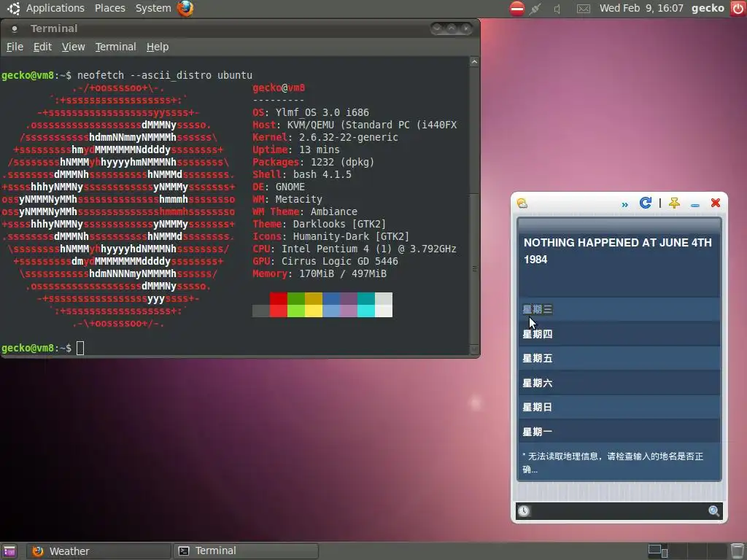Click the neofetch --ascii_distro ubuntu command text

[x=165, y=75]
